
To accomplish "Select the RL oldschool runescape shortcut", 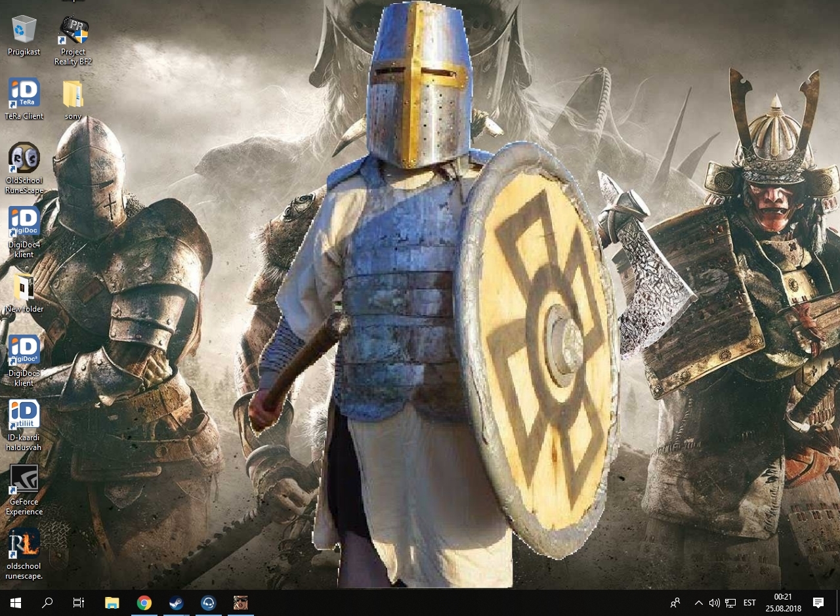I will 24,554.
